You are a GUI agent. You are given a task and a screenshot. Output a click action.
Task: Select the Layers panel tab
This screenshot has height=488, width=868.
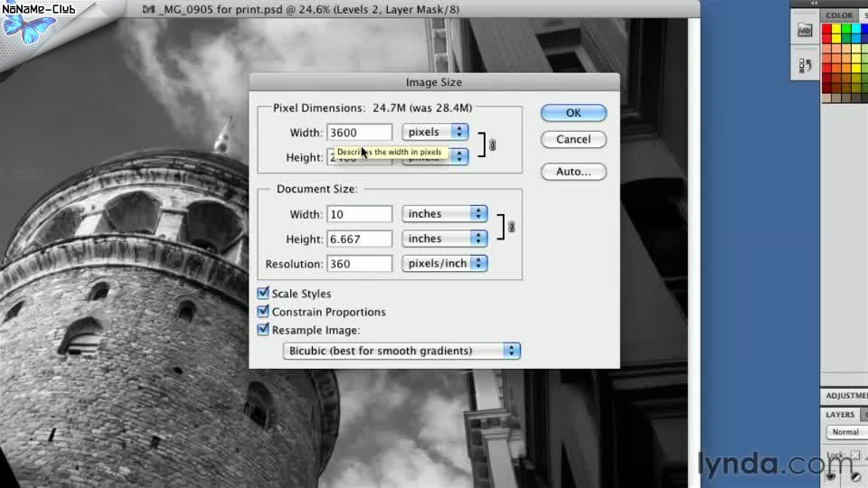(x=840, y=415)
